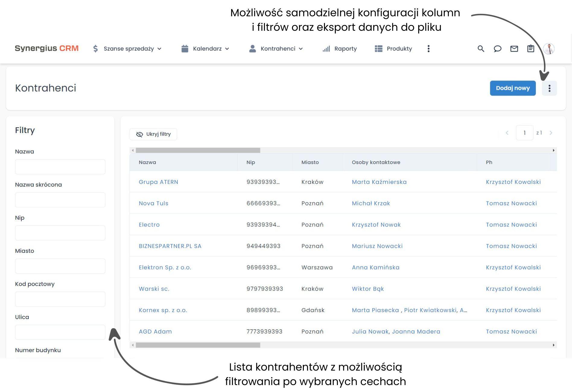
Task: Expand the Kontrahenci dropdown chevron
Action: tap(300, 49)
